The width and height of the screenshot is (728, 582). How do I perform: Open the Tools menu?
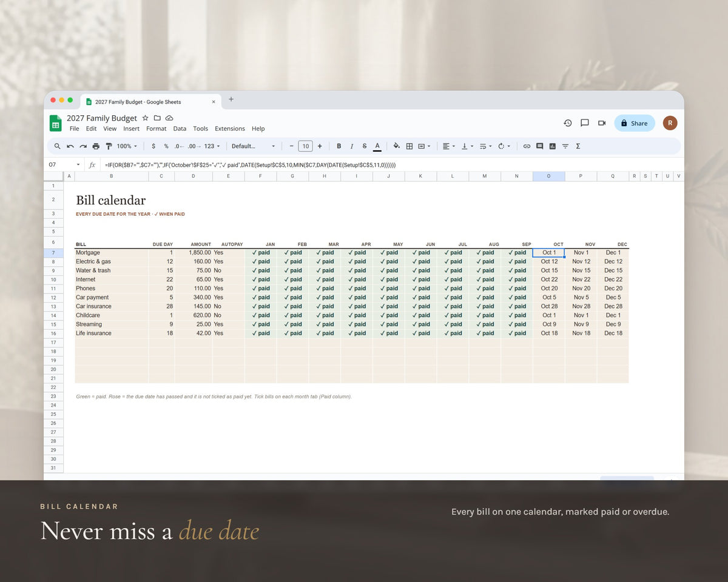200,129
